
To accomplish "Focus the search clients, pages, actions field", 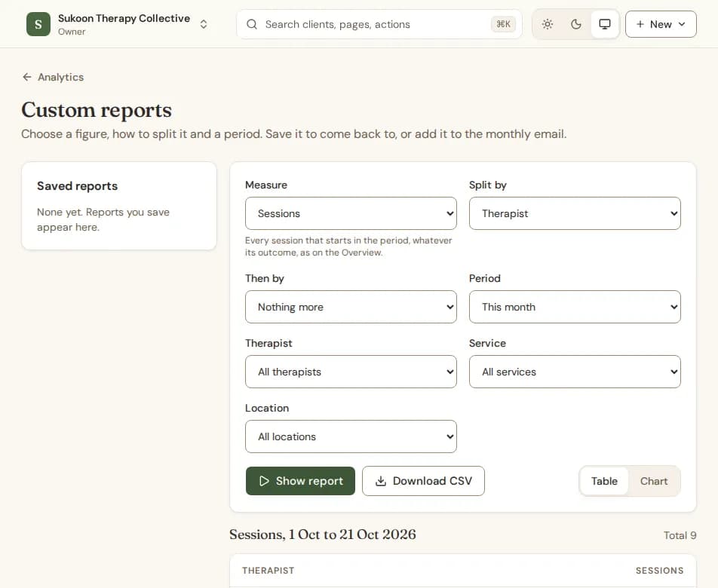I will coord(379,24).
